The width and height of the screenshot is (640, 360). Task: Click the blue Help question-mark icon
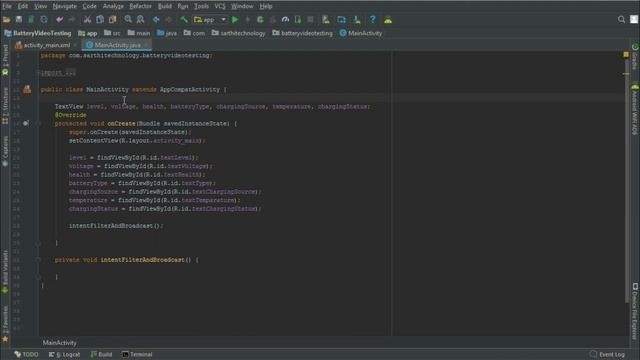372,20
